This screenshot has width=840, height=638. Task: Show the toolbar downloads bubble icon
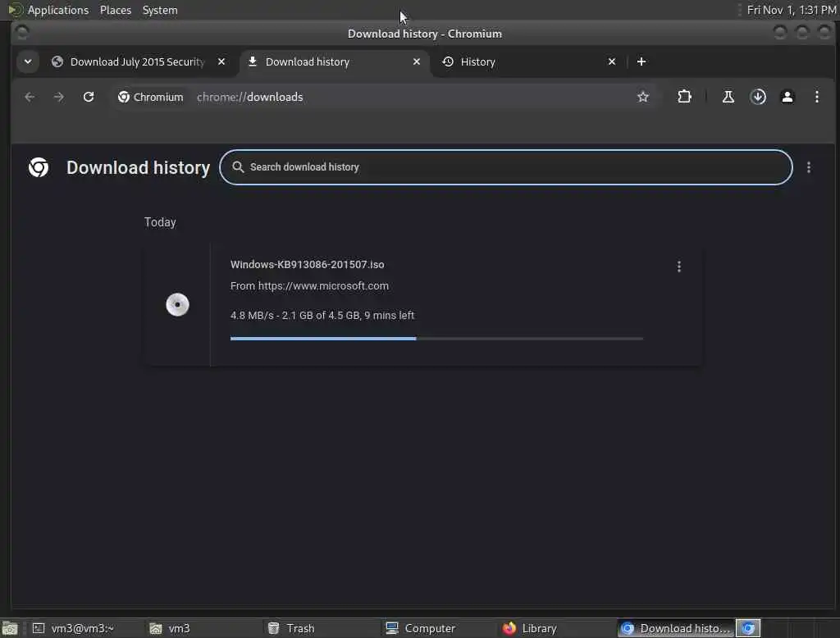point(758,97)
